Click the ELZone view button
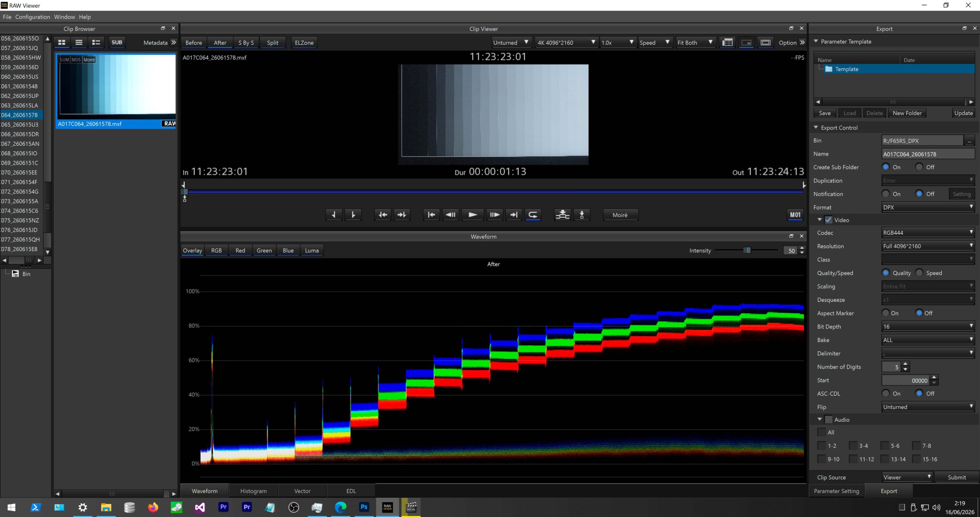 tap(304, 43)
